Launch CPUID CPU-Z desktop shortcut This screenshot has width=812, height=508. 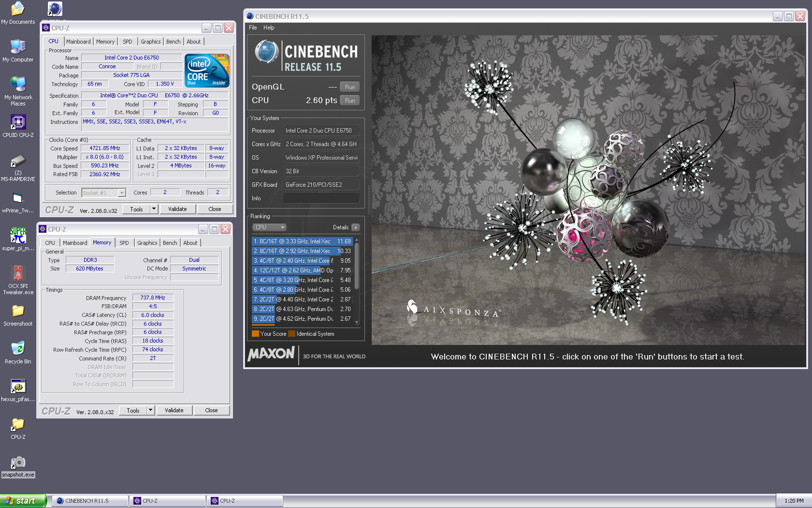click(18, 126)
